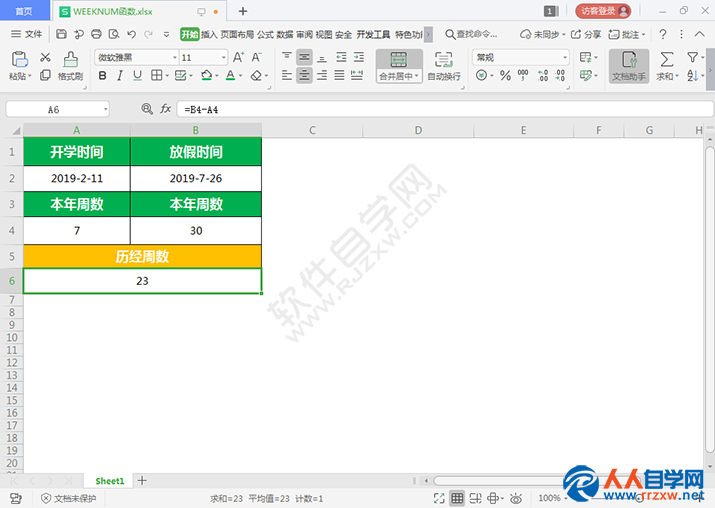Toggle center horizontal alignment
Image resolution: width=715 pixels, height=508 pixels.
[x=304, y=75]
